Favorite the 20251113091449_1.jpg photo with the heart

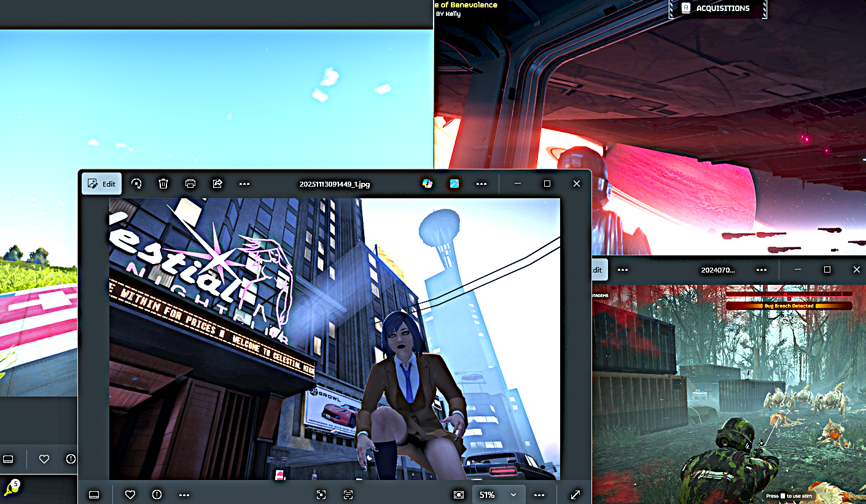click(x=130, y=494)
